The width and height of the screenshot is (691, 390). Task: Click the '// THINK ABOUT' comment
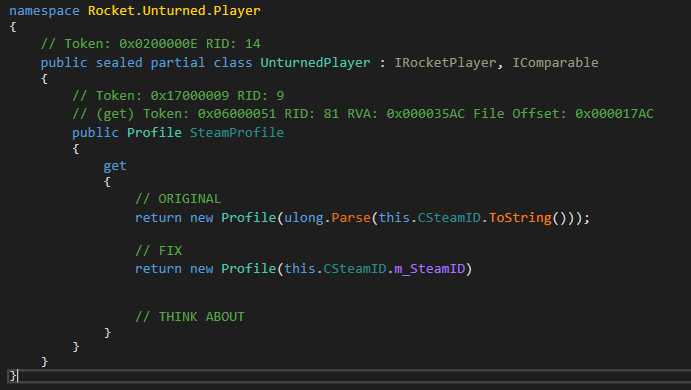pyautogui.click(x=190, y=317)
